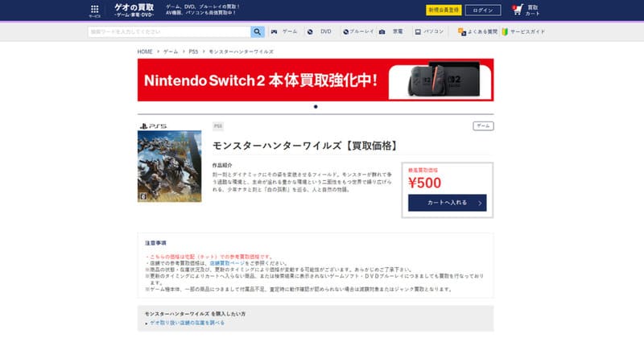Select the DVD disc icon
The image size is (644, 338).
pyautogui.click(x=310, y=31)
